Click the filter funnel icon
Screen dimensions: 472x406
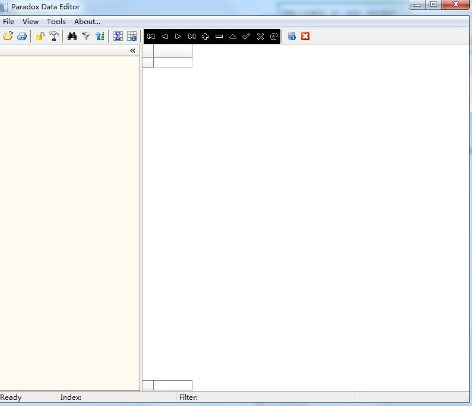(86, 36)
